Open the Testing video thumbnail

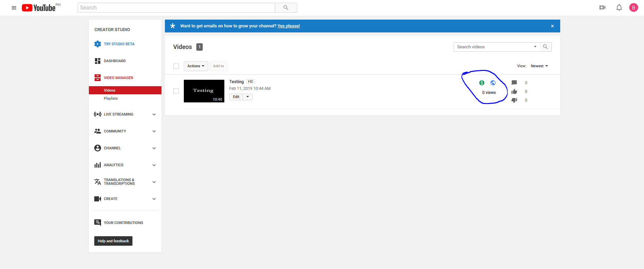click(x=204, y=91)
